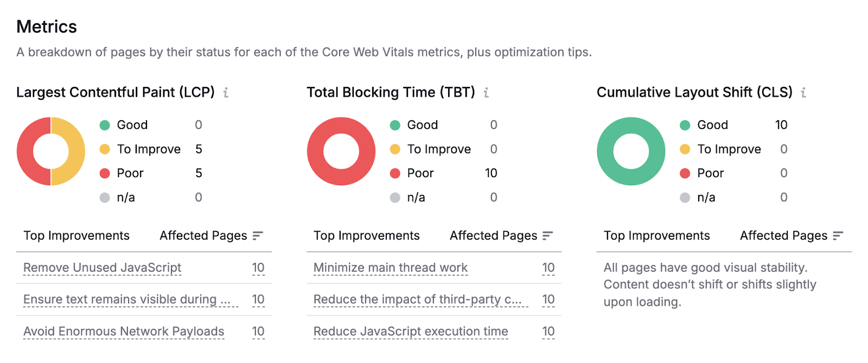Open the Avoid Enormous Network Payloads tip
868x363 pixels.
pyautogui.click(x=123, y=331)
